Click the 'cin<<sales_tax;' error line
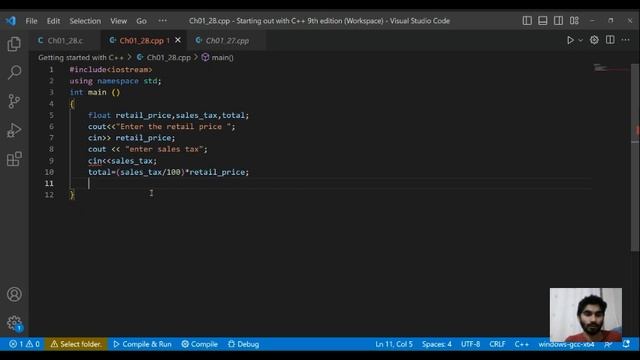 point(122,160)
